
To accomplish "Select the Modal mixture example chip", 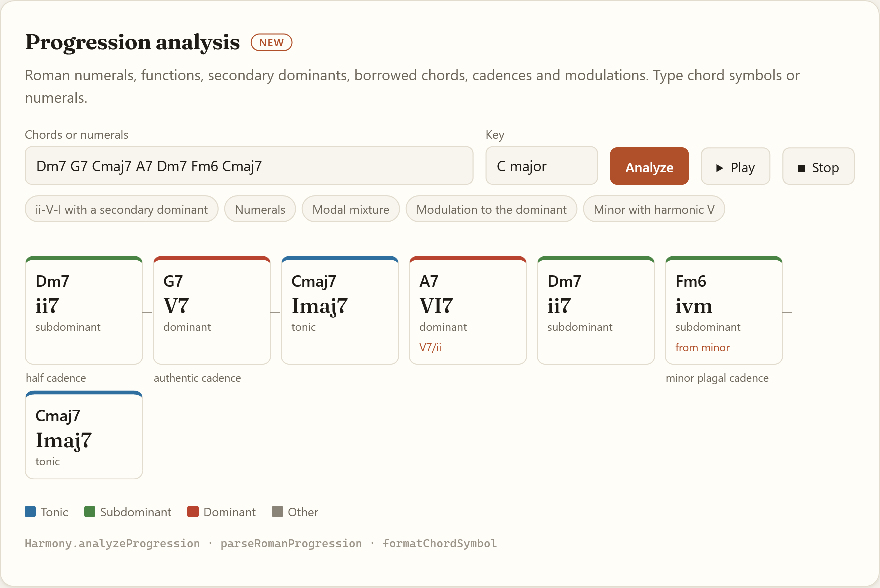I will (x=351, y=209).
